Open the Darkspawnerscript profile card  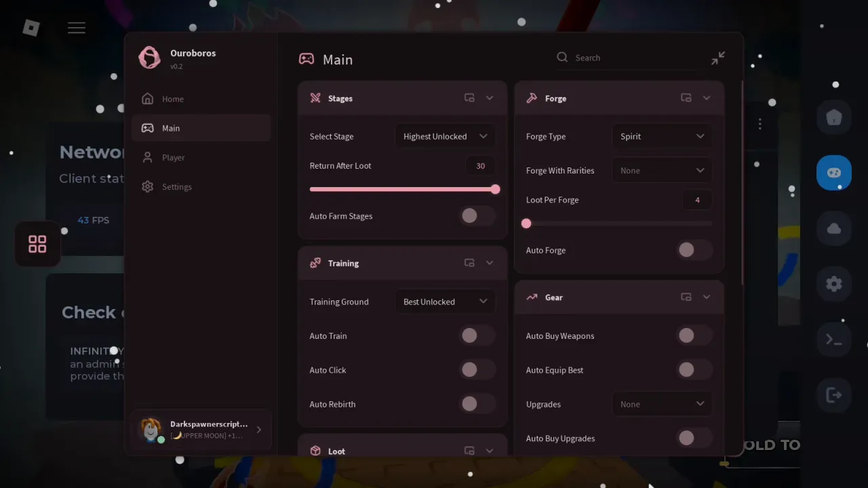201,429
